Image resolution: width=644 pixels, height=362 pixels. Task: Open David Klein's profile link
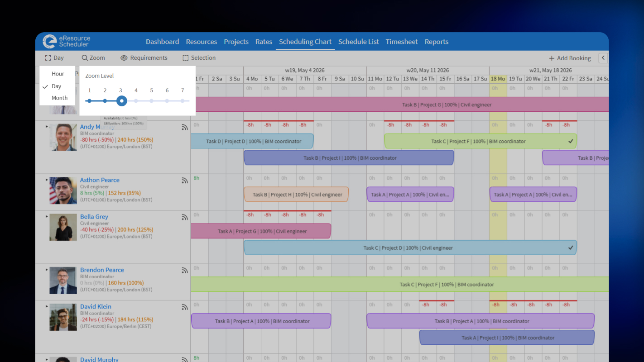pyautogui.click(x=96, y=307)
